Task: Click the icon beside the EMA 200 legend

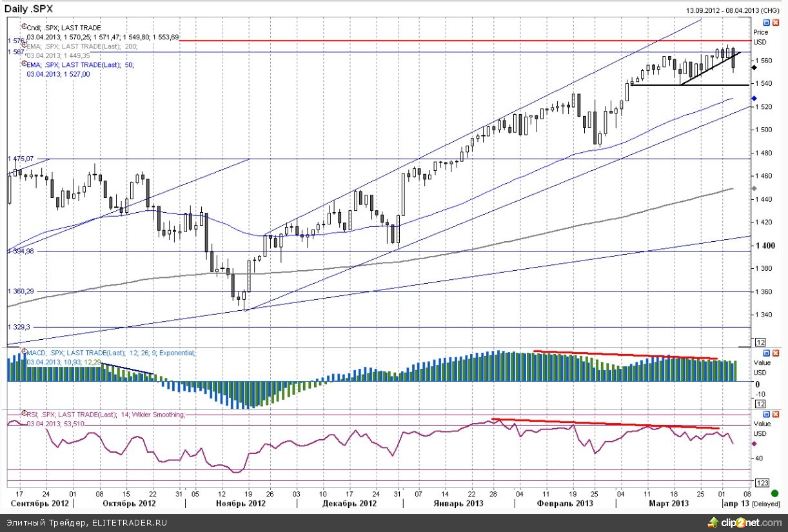Action: pos(23,46)
